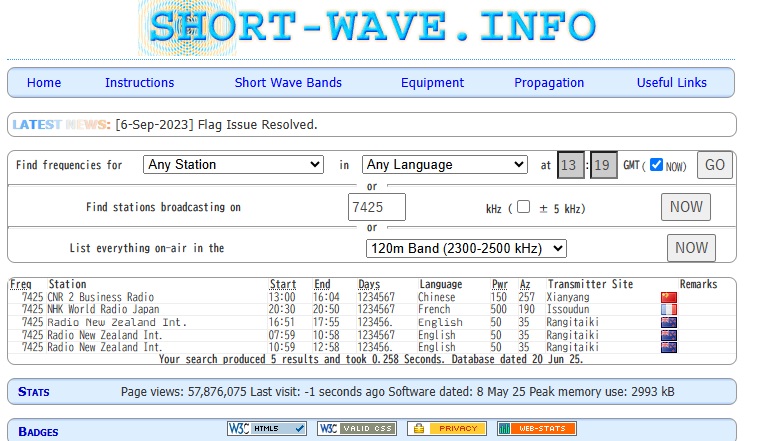Click NOW button beside frequency field

coord(686,207)
